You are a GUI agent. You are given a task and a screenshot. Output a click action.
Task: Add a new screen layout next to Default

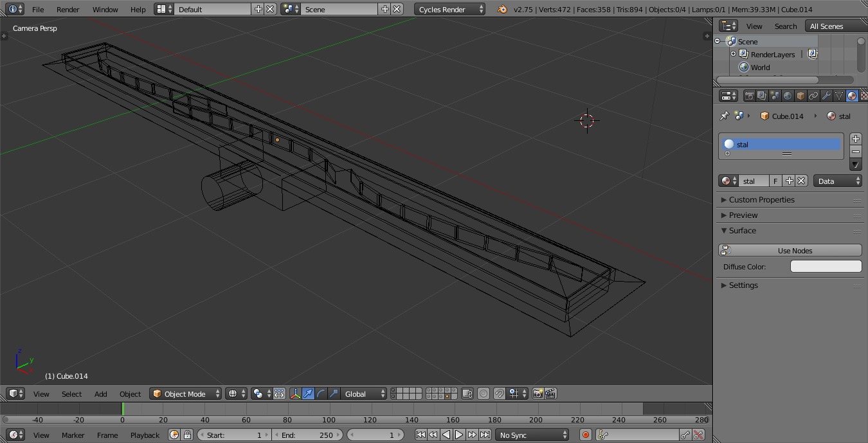click(x=258, y=10)
